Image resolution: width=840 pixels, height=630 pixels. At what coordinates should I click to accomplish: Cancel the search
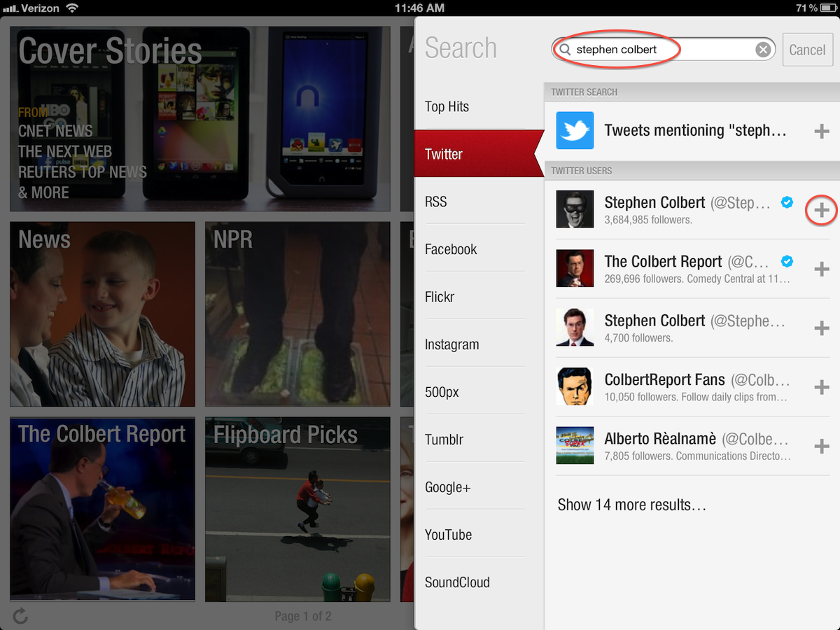click(807, 50)
